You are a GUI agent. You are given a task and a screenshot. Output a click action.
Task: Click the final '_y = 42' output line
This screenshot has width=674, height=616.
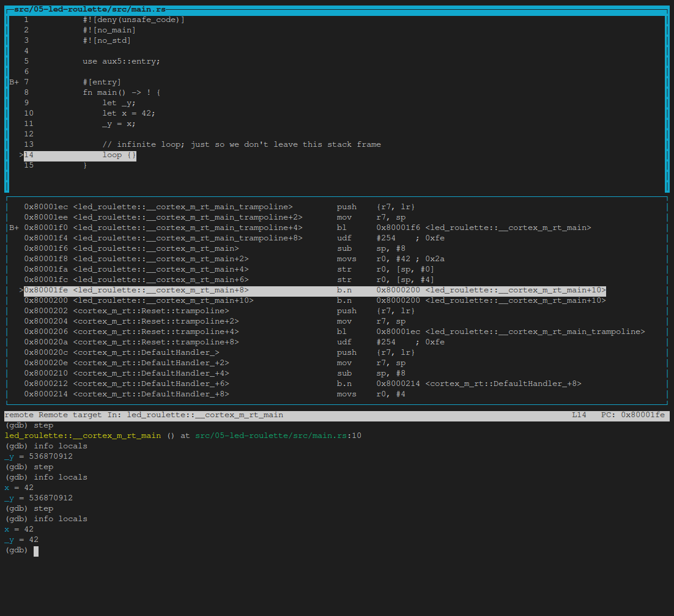pos(21,540)
